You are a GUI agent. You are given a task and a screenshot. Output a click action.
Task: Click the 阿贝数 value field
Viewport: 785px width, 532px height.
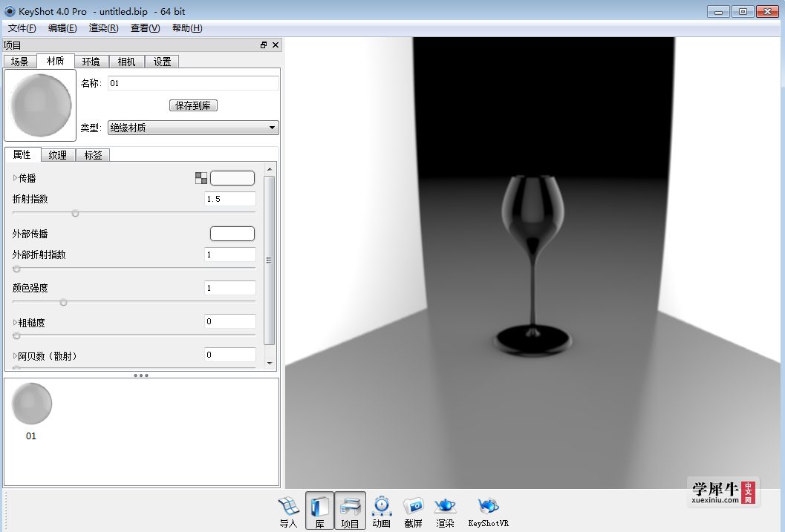pos(230,355)
